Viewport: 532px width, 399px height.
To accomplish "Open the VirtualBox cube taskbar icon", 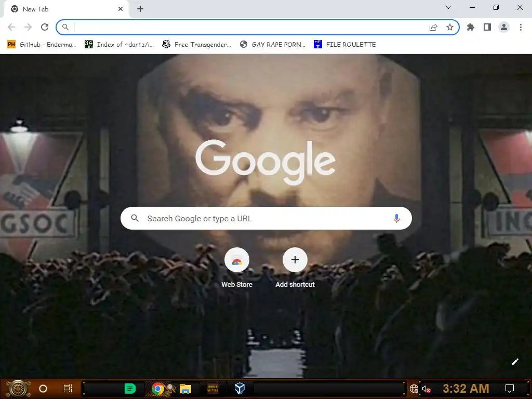I will coord(240,389).
